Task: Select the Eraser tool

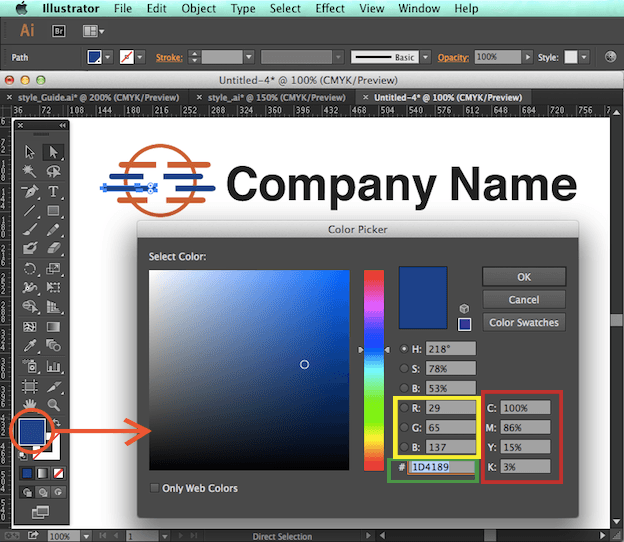Action: [53, 249]
